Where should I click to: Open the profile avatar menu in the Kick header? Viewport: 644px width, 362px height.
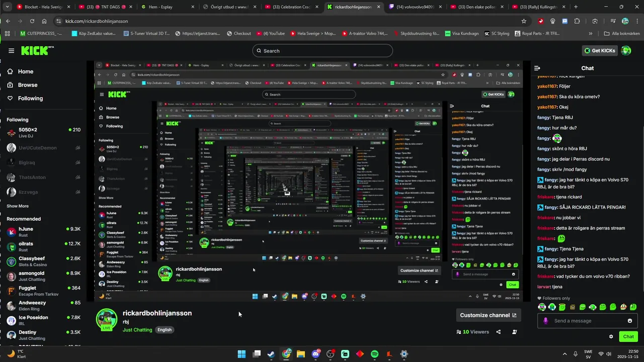click(x=626, y=51)
